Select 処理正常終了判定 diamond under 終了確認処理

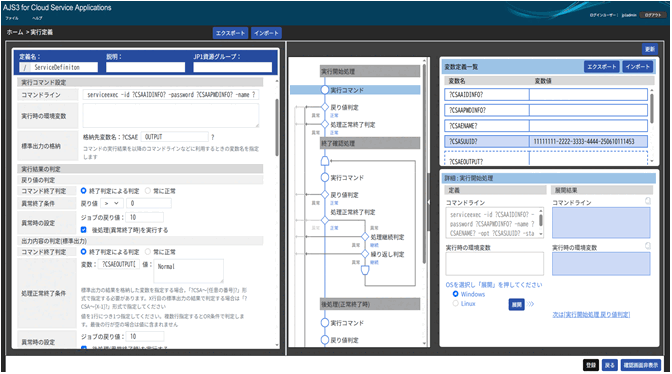tap(325, 220)
